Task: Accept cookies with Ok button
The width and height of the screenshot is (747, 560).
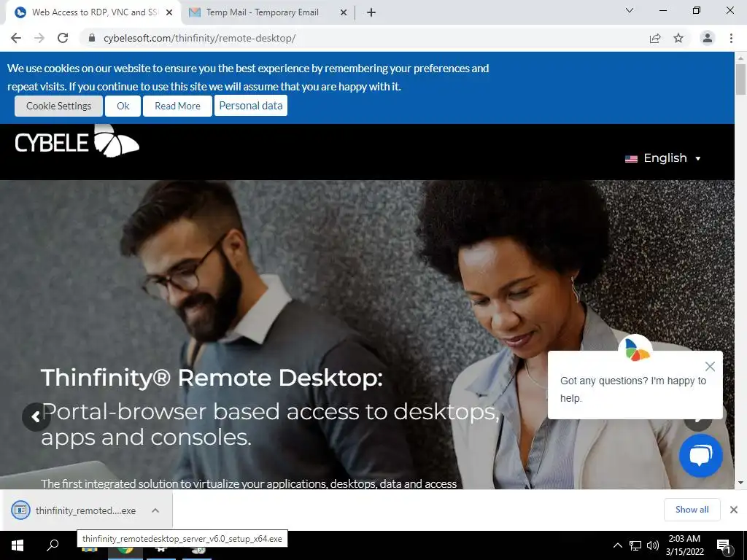Action: [123, 106]
